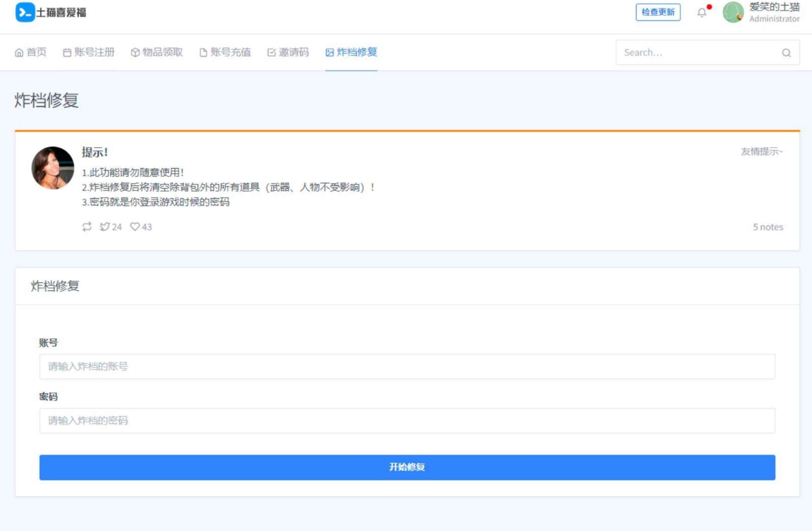Screen dimensions: 812x531
Task: Toggle the retweet icon on post
Action: pos(87,226)
